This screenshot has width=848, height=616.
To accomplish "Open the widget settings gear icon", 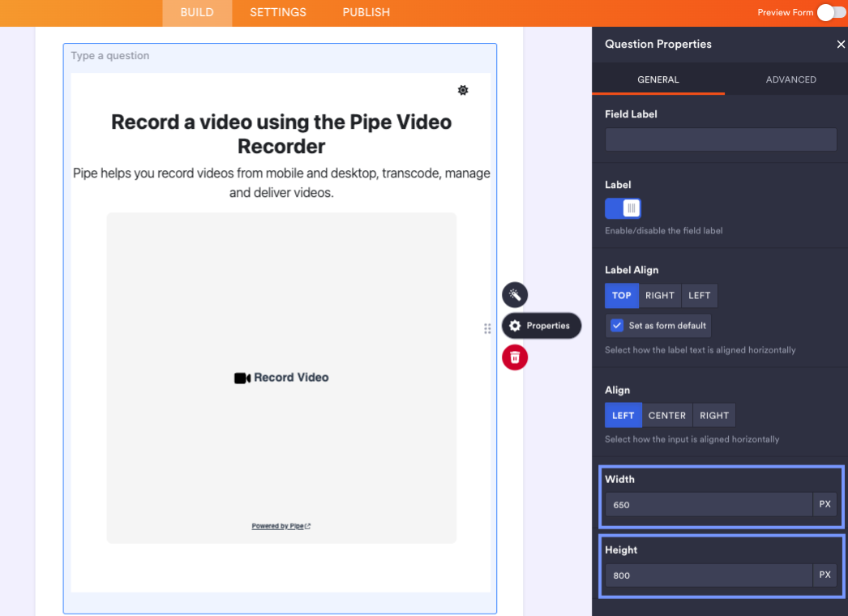I will coord(463,90).
